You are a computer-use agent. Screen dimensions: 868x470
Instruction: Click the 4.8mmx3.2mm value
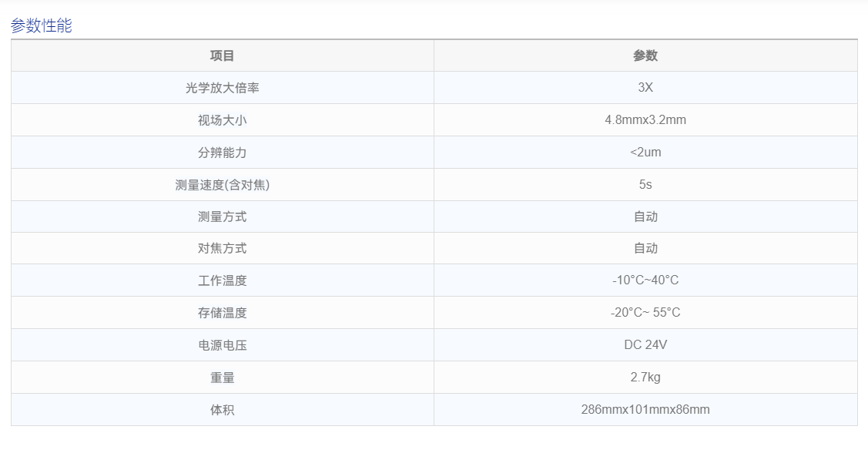point(645,119)
